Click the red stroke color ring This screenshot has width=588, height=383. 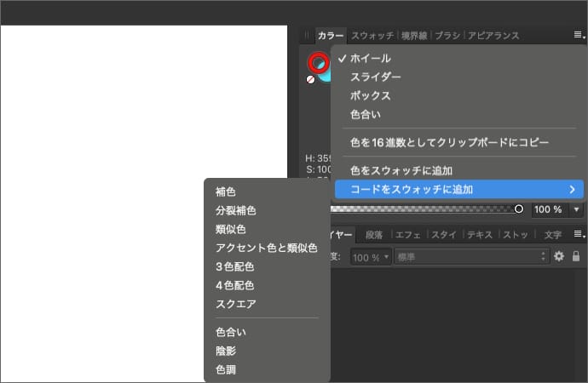[318, 62]
